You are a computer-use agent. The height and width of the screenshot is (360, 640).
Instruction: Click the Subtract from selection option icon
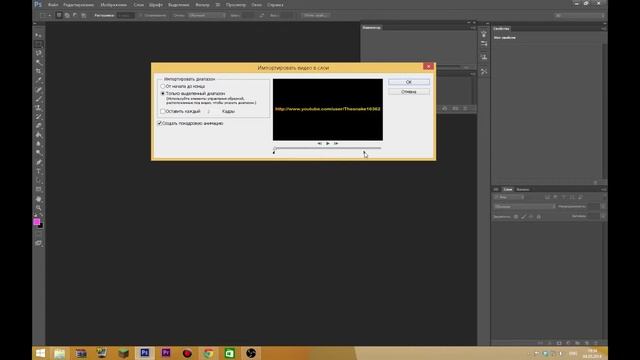[x=75, y=15]
